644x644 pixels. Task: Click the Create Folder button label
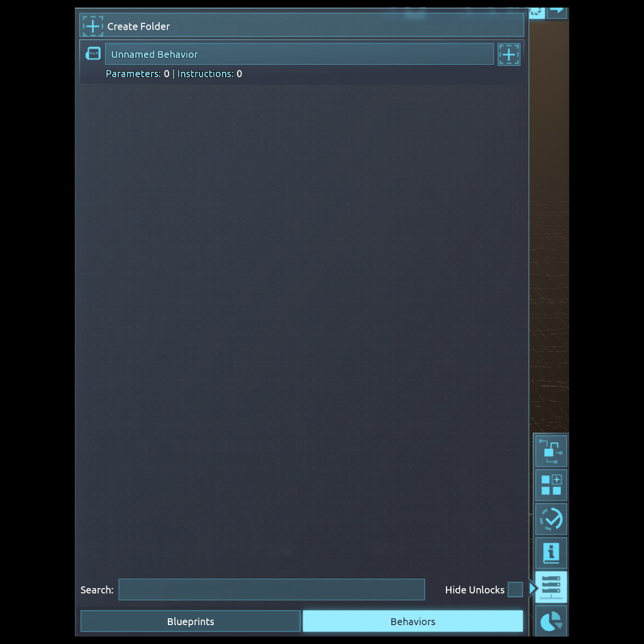click(138, 26)
